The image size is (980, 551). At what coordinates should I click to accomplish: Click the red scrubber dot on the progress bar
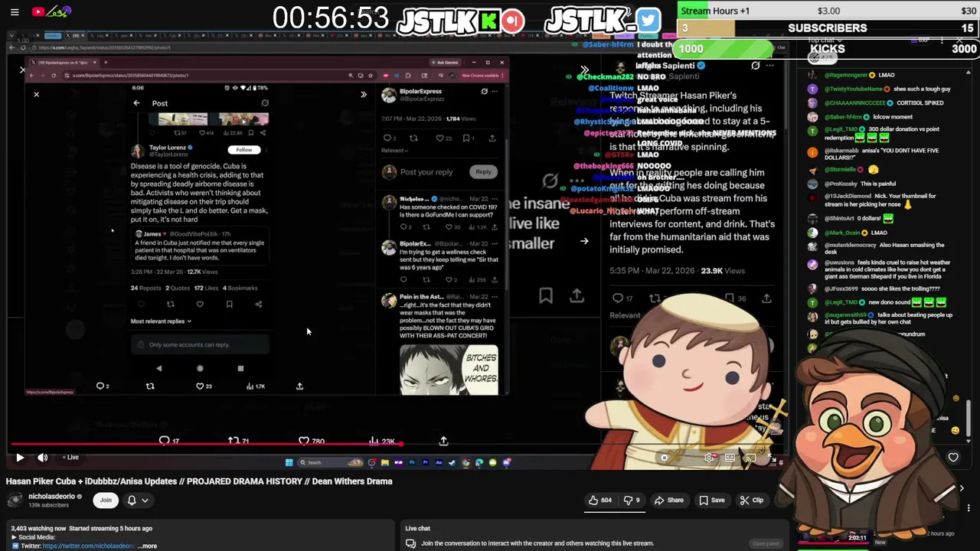(x=400, y=443)
